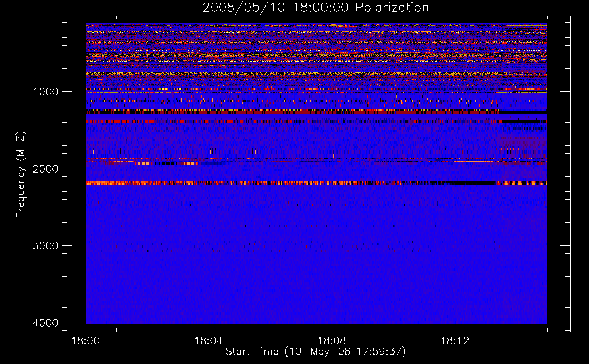The height and width of the screenshot is (364, 589).
Task: Click the bright orange band just below 2000 MHz
Action: [x=316, y=183]
